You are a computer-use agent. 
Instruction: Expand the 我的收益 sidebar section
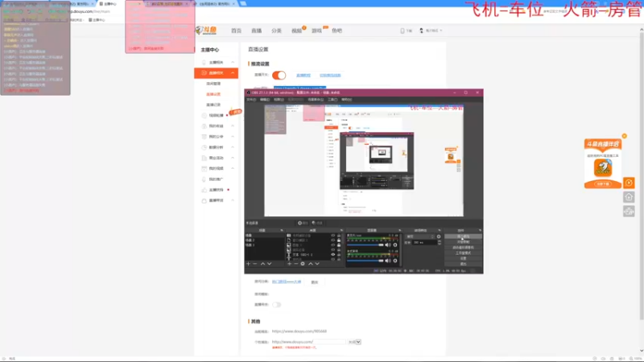point(233,126)
